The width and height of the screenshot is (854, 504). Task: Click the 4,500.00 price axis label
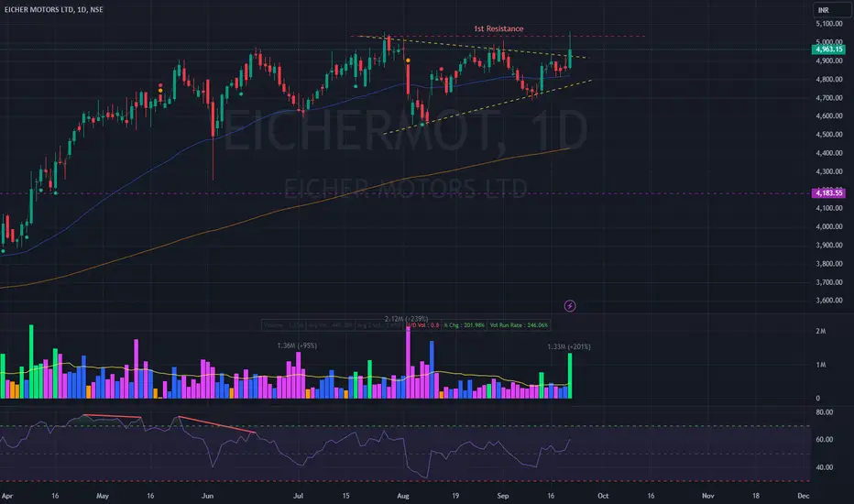pos(829,135)
